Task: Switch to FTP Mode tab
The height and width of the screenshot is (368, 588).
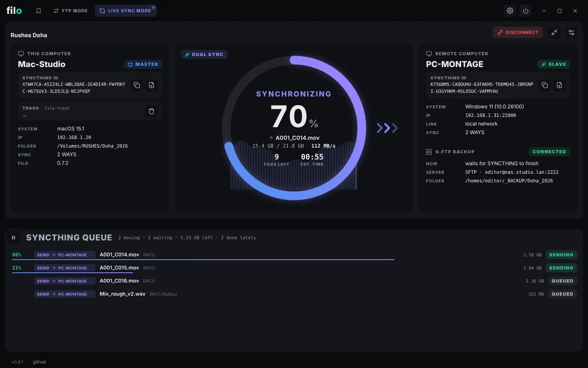Action: (x=71, y=11)
